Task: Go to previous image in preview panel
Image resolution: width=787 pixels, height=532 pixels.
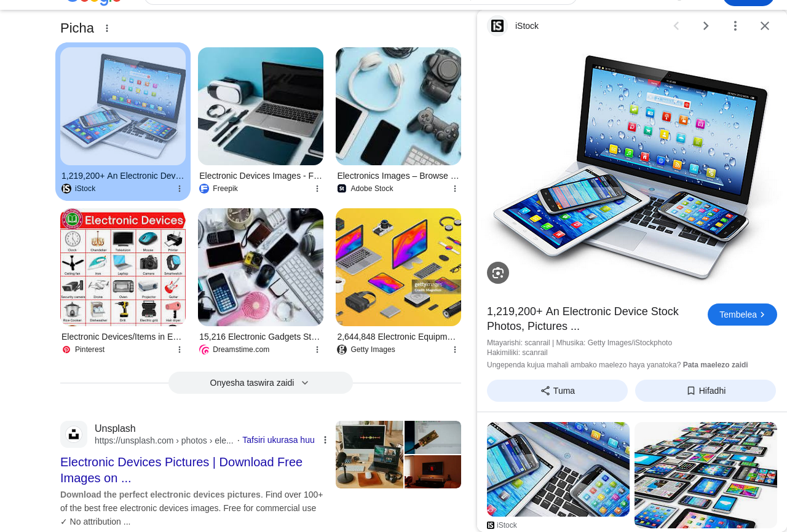Action: point(676,26)
